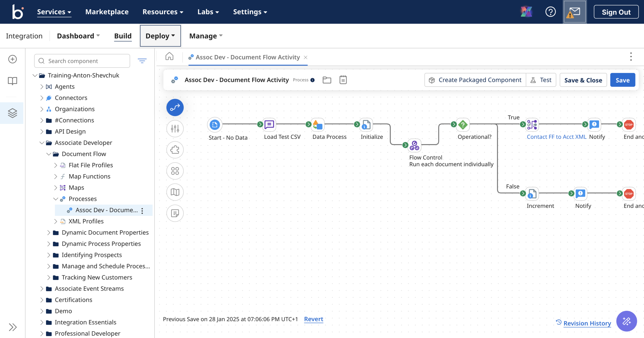
Task: Open the AI wand assistant button
Action: [x=626, y=321]
